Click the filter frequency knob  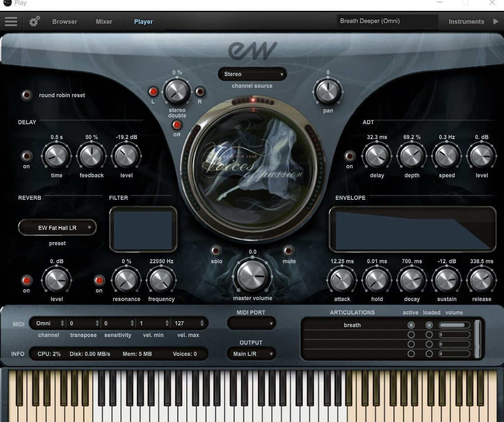(161, 281)
